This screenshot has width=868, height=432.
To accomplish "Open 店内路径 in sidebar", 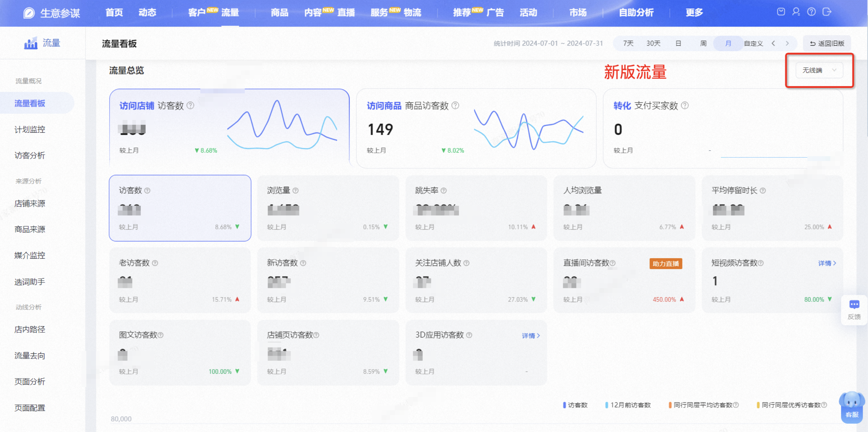I will coord(30,329).
